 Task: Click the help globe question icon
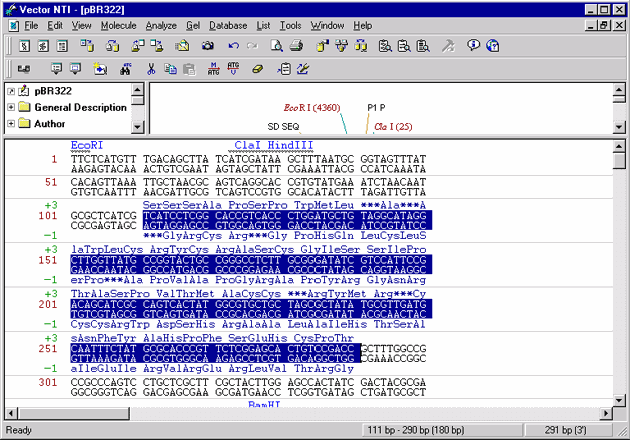(x=493, y=46)
